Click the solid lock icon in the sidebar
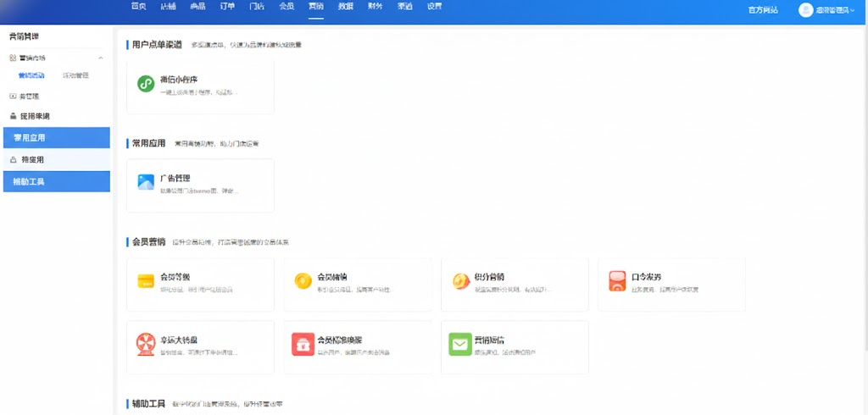The width and height of the screenshot is (868, 415). 14,117
